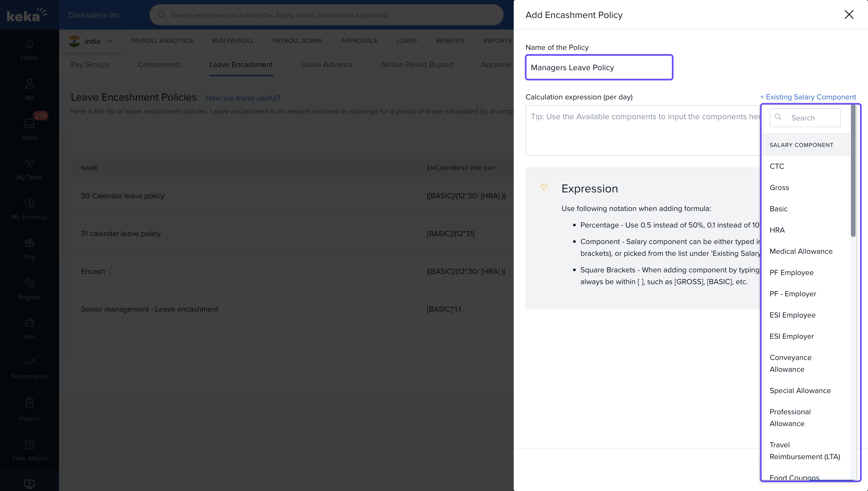Focus the Name of the Policy field

(x=599, y=68)
